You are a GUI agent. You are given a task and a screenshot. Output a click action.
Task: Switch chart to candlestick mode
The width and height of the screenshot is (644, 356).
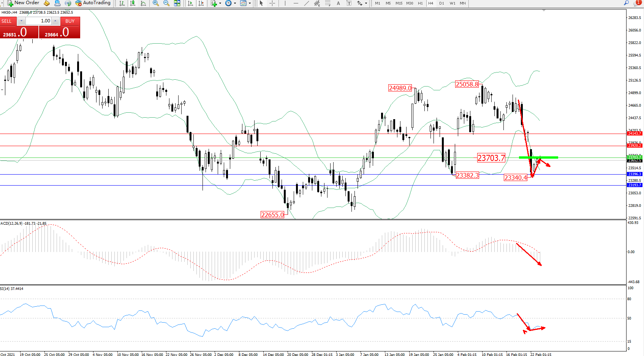coord(133,3)
